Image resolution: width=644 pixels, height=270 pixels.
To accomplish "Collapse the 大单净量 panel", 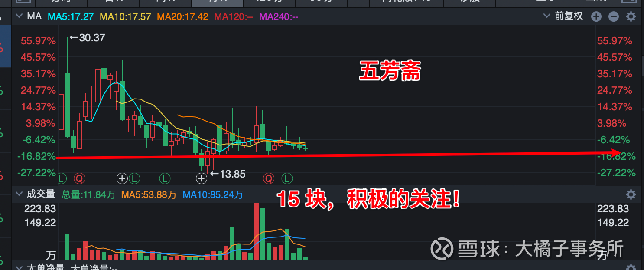I will [x=19, y=267].
